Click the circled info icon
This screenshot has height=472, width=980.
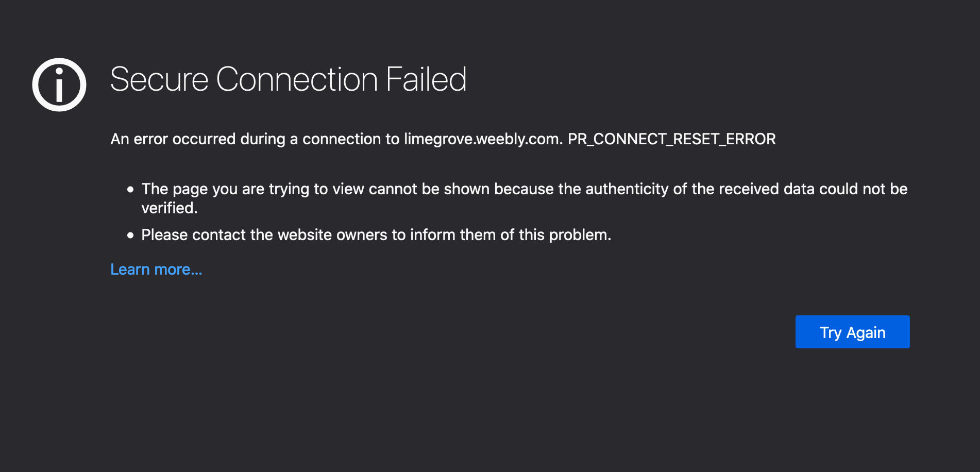[x=59, y=85]
